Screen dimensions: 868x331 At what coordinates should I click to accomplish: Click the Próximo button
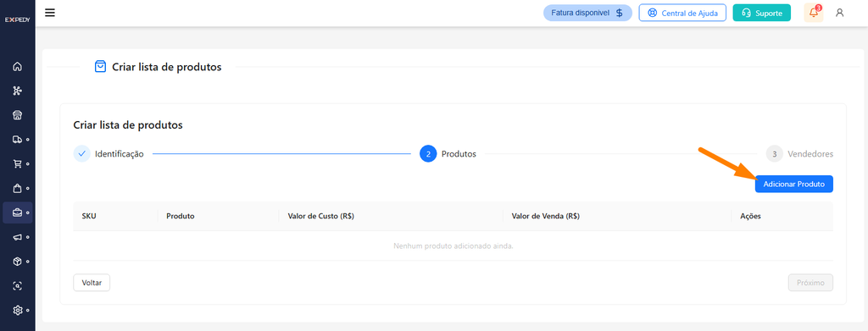click(810, 283)
